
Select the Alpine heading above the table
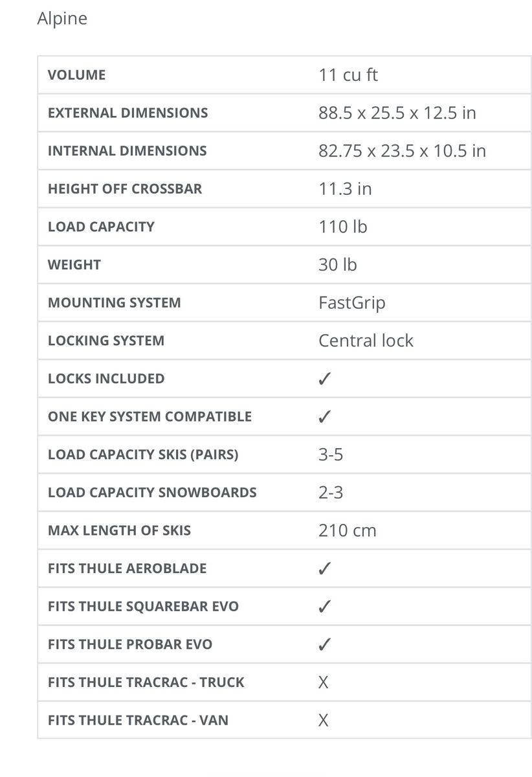click(62, 19)
